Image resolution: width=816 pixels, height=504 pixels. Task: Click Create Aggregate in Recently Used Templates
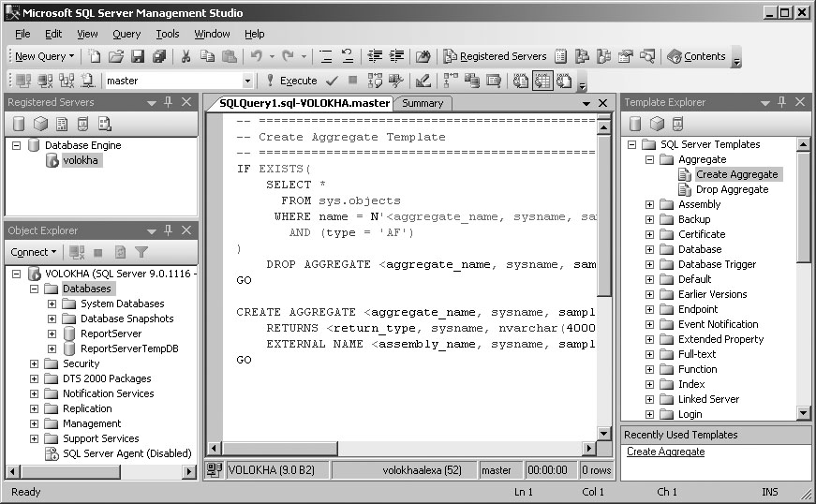pos(665,452)
